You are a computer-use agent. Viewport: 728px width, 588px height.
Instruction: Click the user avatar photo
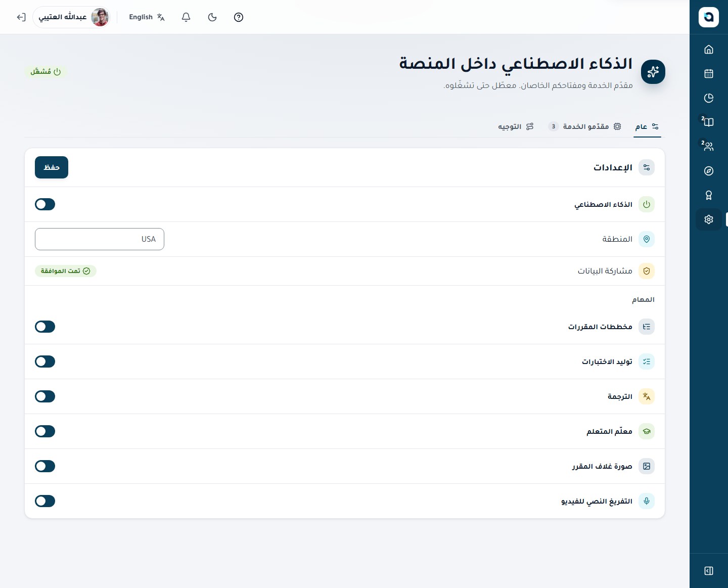click(100, 17)
